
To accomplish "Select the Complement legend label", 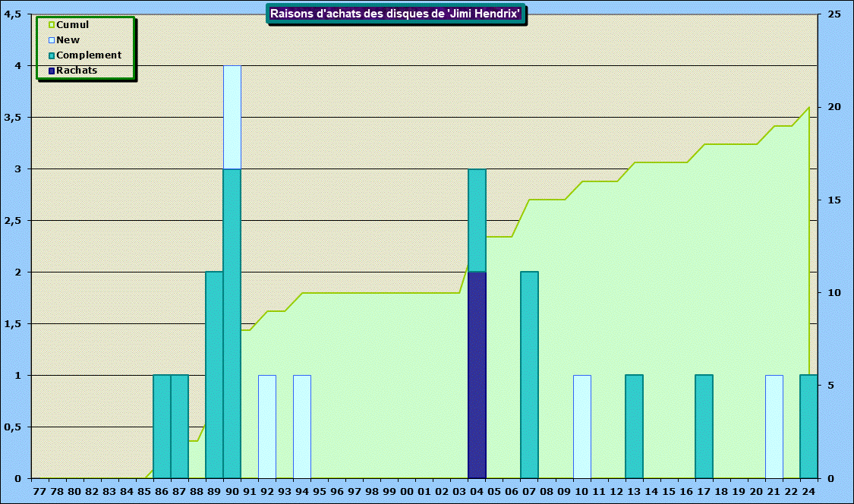I will pos(89,55).
